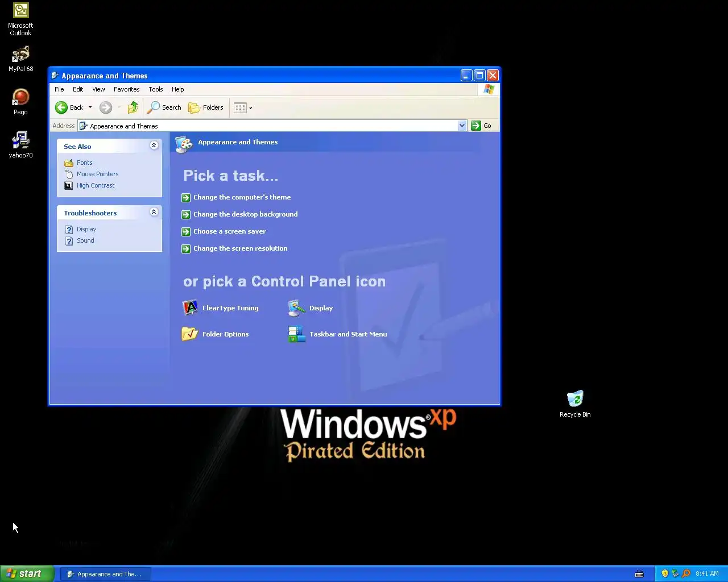Click the Start button
The width and height of the screenshot is (728, 582).
[27, 573]
